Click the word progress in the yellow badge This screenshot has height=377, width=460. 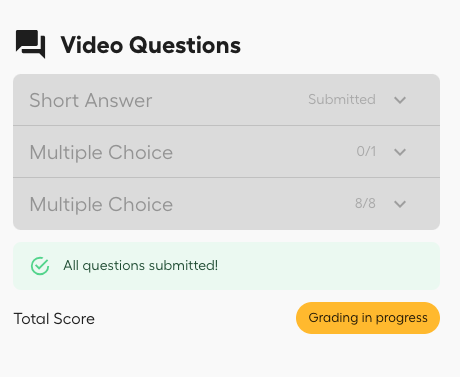coord(401,318)
